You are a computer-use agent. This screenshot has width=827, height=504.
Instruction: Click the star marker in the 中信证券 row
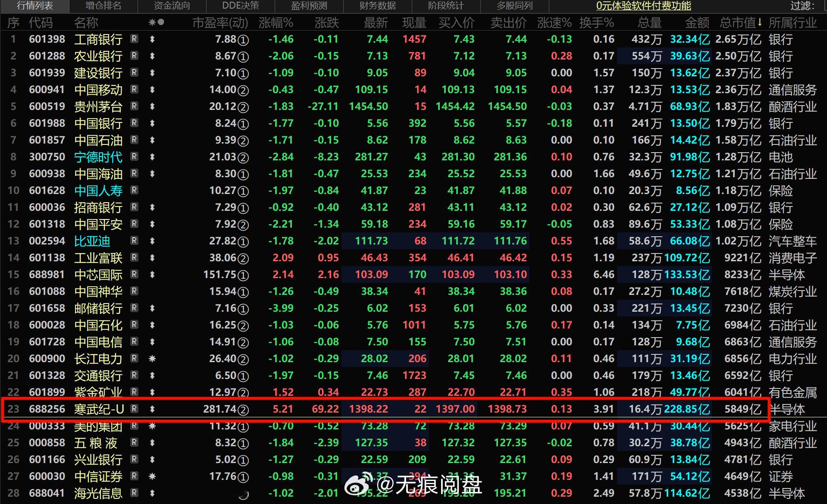point(152,476)
